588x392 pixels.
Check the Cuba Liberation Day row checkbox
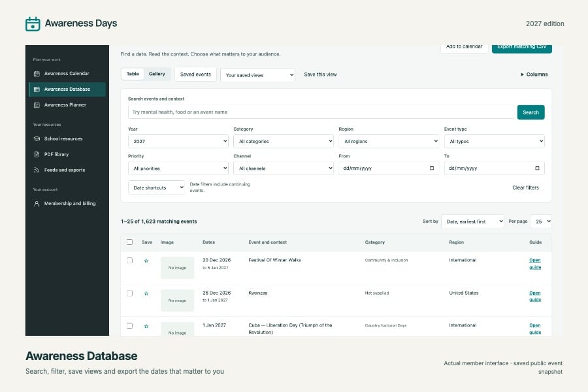(130, 325)
